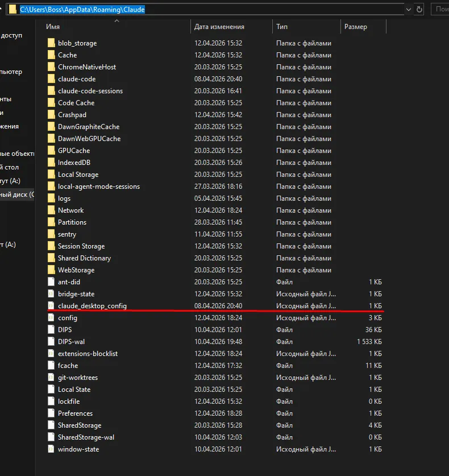449x476 pixels.
Task: Click the 11.04.2026 11:55 date cell
Action: (x=218, y=234)
